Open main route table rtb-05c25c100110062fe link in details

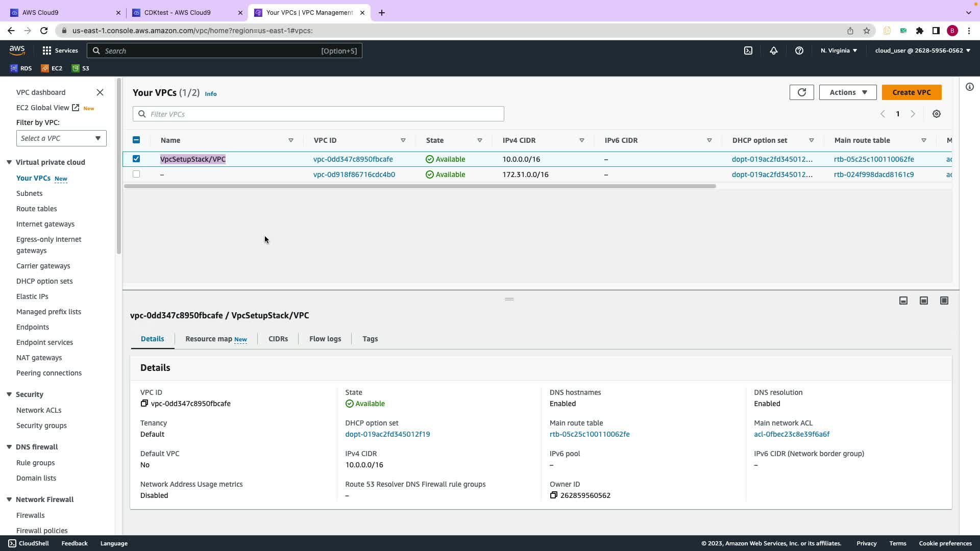pyautogui.click(x=589, y=434)
